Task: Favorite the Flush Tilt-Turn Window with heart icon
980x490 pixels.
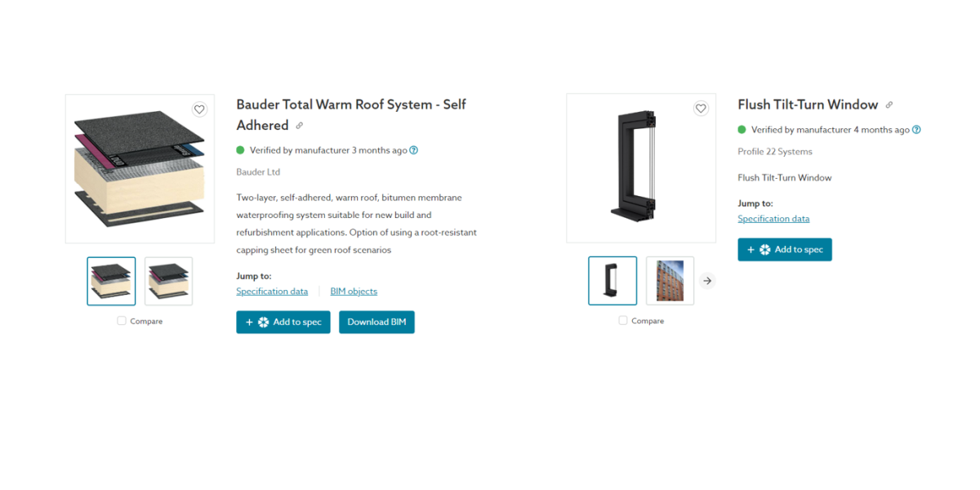Action: coord(701,109)
